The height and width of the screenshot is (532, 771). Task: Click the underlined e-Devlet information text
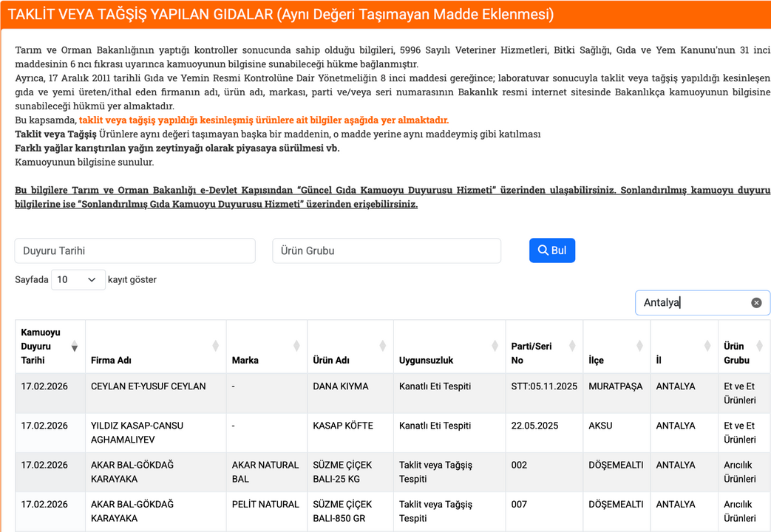point(392,197)
